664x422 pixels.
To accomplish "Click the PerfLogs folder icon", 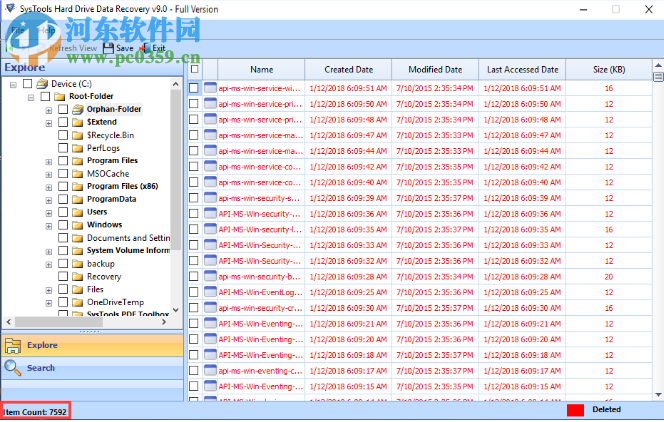I will click(x=77, y=148).
